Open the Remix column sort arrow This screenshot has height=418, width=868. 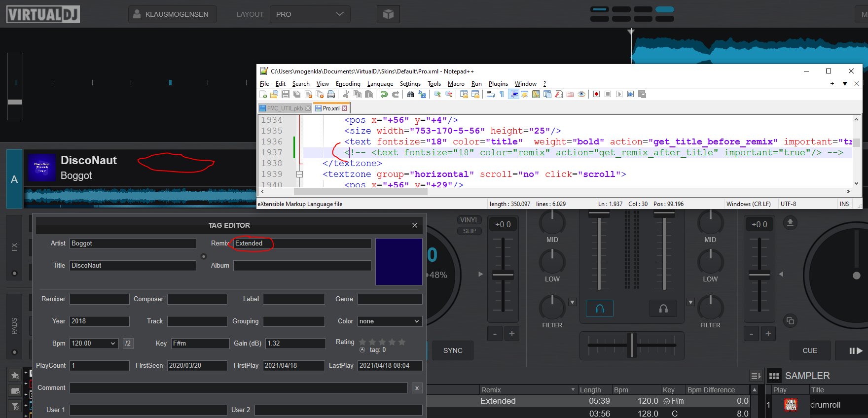coord(573,390)
